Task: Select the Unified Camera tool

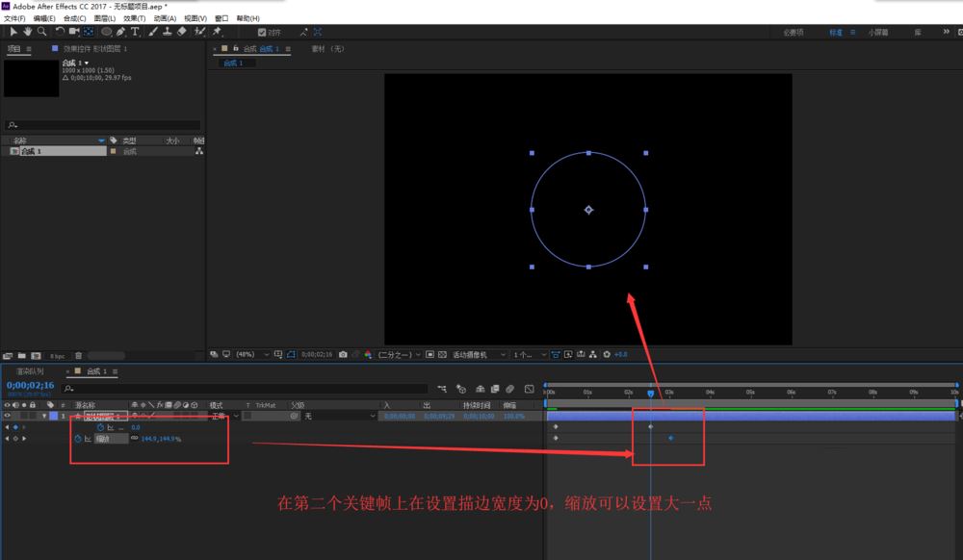Action: (74, 32)
